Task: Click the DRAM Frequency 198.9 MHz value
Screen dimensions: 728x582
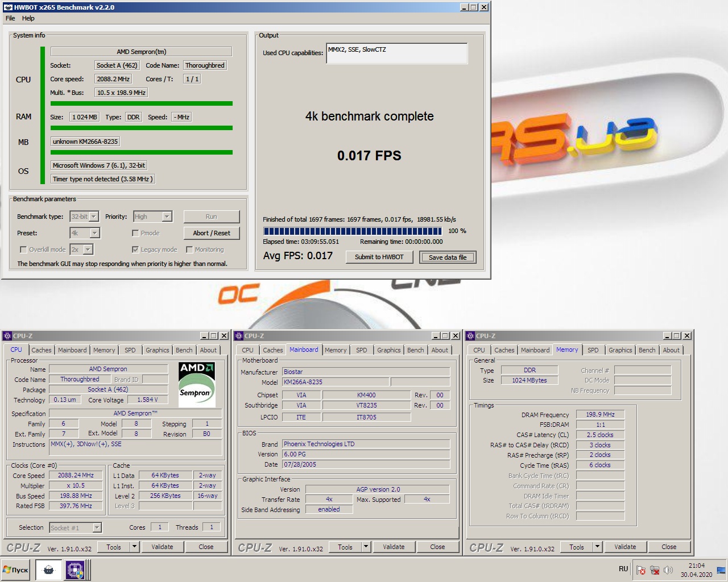Action: (x=600, y=414)
